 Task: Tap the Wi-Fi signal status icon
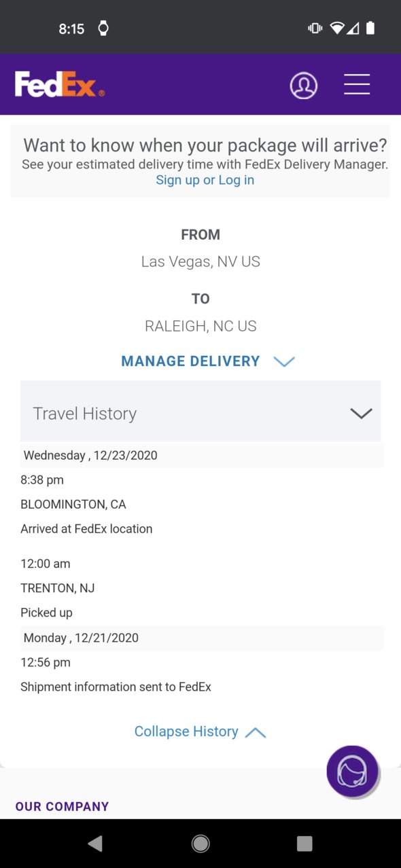tap(337, 28)
